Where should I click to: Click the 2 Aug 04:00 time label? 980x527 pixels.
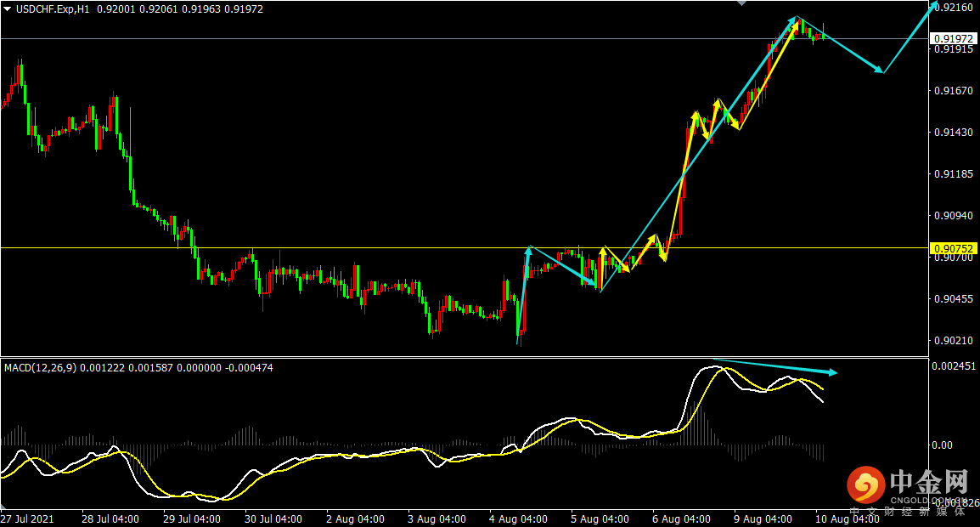coord(355,518)
